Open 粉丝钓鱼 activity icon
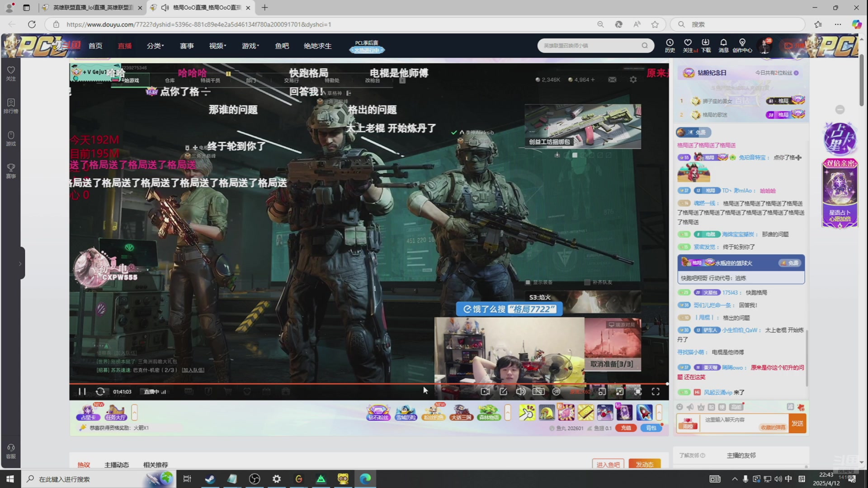 pos(434,412)
